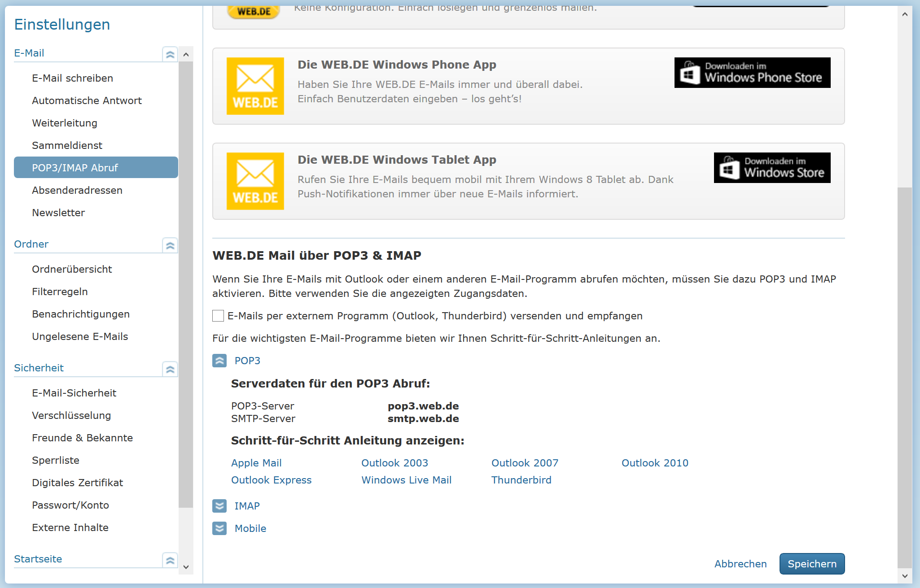Click the sidebar scrollbar down arrow

point(186,567)
